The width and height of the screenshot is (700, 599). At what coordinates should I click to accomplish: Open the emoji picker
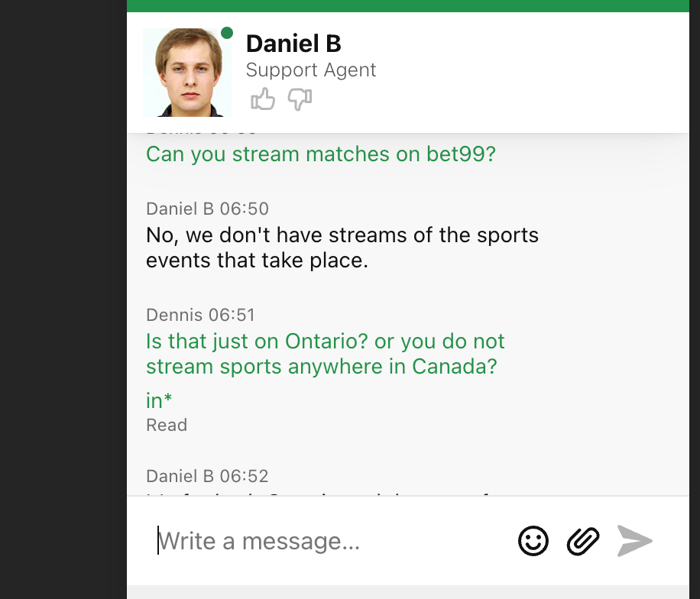pos(533,541)
